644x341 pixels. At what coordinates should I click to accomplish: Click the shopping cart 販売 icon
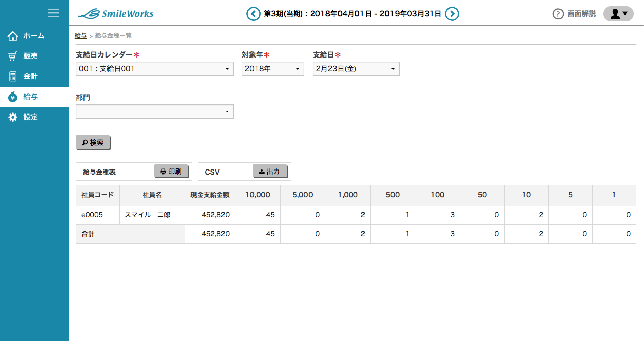[13, 56]
